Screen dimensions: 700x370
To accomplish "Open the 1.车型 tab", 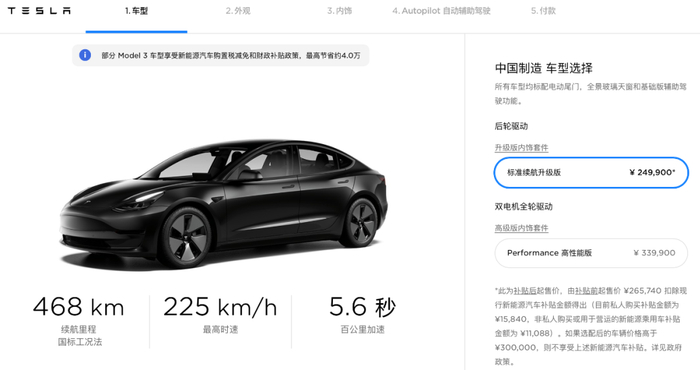I will [x=136, y=11].
